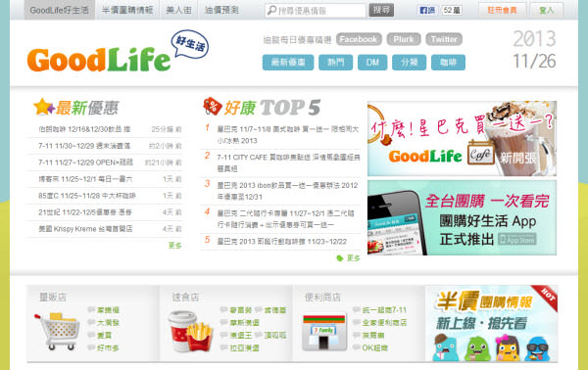Open TOP 5 item 3, 2013 ibon deal
The height and width of the screenshot is (370, 588).
(287, 191)
